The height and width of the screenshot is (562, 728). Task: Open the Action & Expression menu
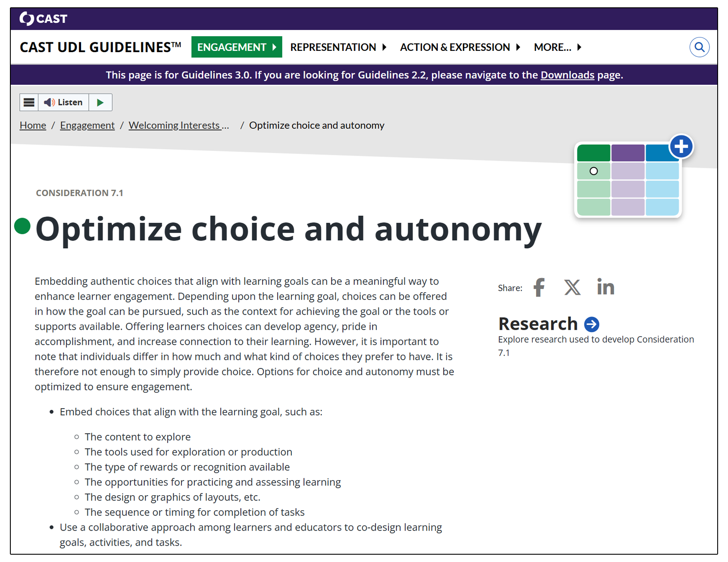(460, 47)
